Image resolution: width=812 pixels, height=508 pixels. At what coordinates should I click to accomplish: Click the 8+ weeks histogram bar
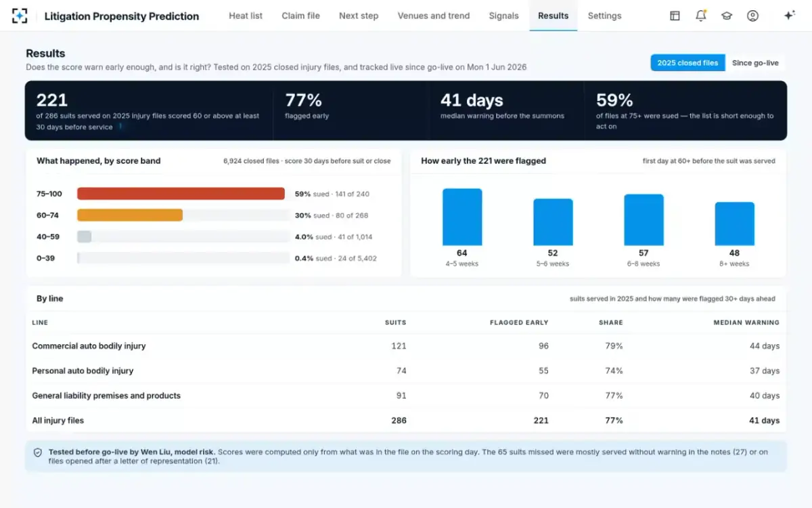734,224
